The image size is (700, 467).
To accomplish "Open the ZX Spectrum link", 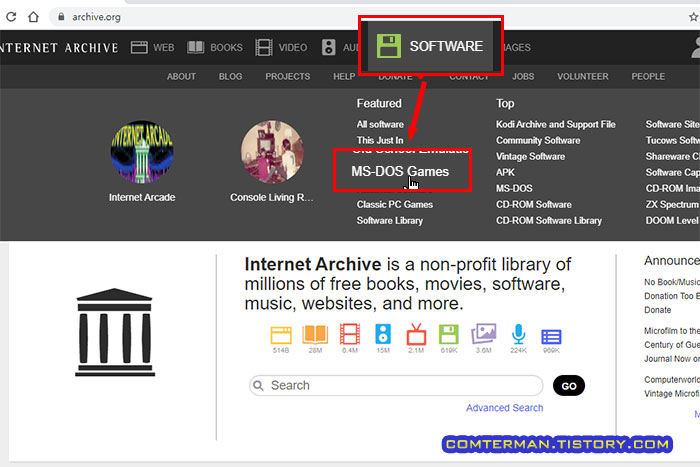I will click(672, 204).
